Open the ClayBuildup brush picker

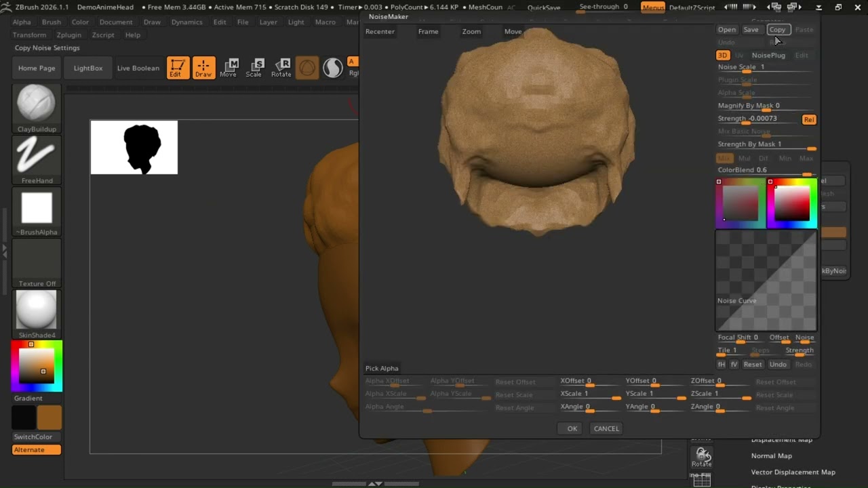pos(37,108)
